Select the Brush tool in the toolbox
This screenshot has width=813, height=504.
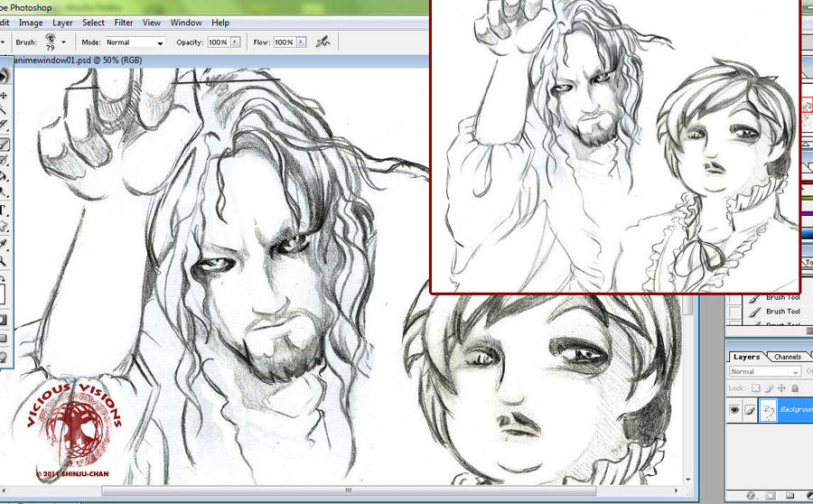pos(4,145)
